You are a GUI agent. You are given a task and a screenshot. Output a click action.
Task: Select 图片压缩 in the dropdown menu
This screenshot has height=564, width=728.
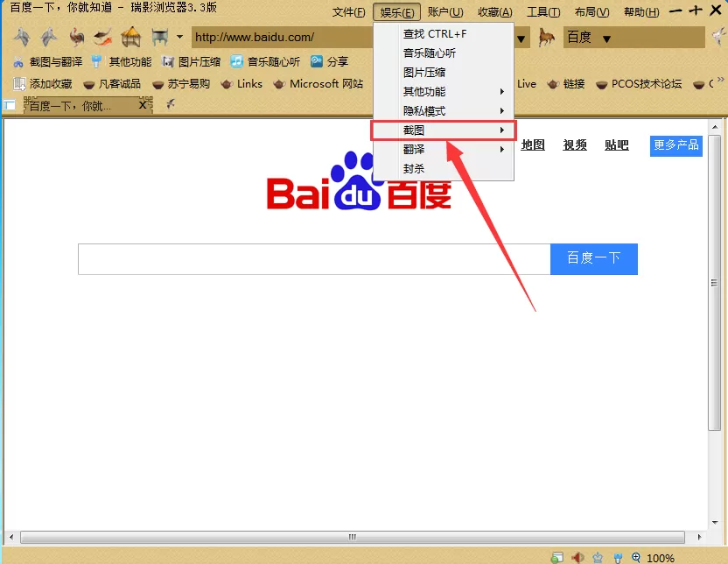(444, 73)
